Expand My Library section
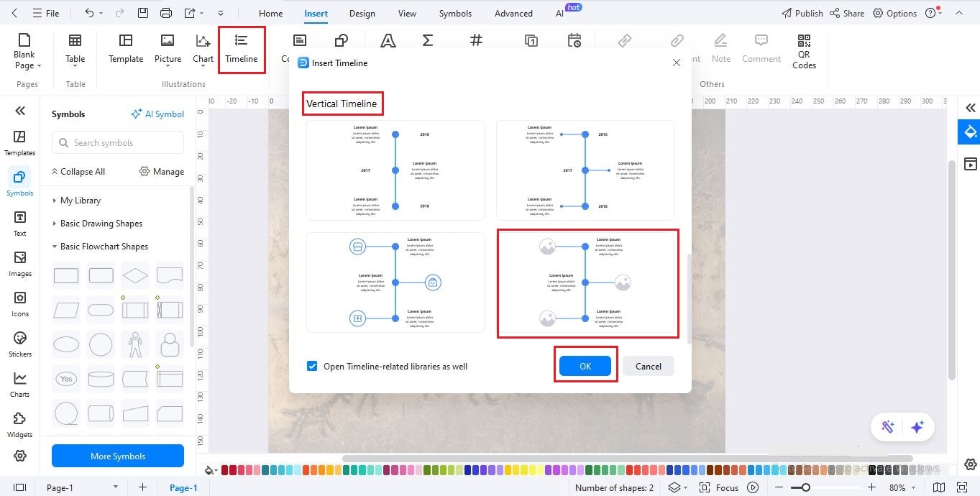980x496 pixels. (81, 200)
